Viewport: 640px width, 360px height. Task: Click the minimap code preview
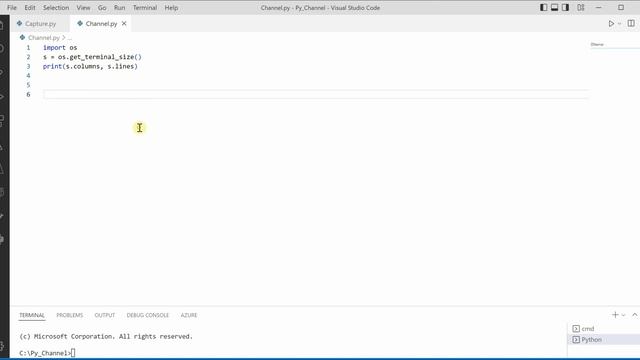tap(597, 44)
